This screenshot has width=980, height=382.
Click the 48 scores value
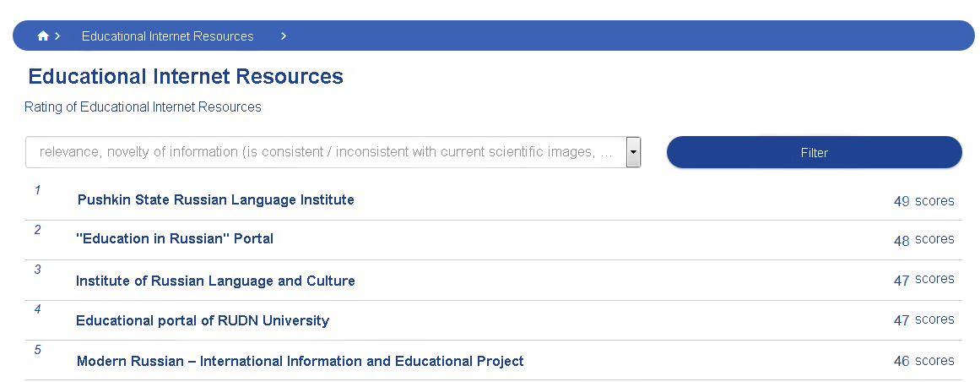pos(923,240)
